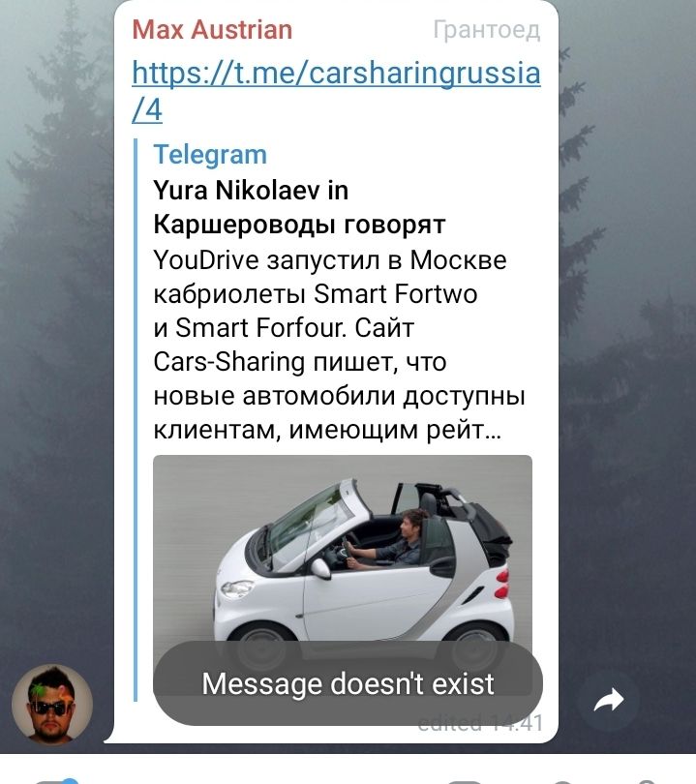This screenshot has width=696, height=784.
Task: Tap the edited 14:41 timestamp
Action: (480, 722)
